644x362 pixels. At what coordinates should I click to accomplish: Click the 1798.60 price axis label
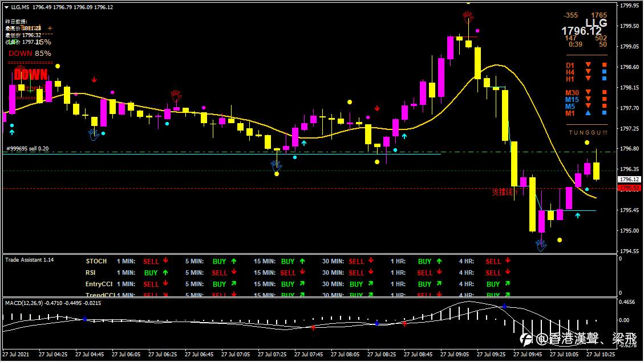pyautogui.click(x=629, y=67)
